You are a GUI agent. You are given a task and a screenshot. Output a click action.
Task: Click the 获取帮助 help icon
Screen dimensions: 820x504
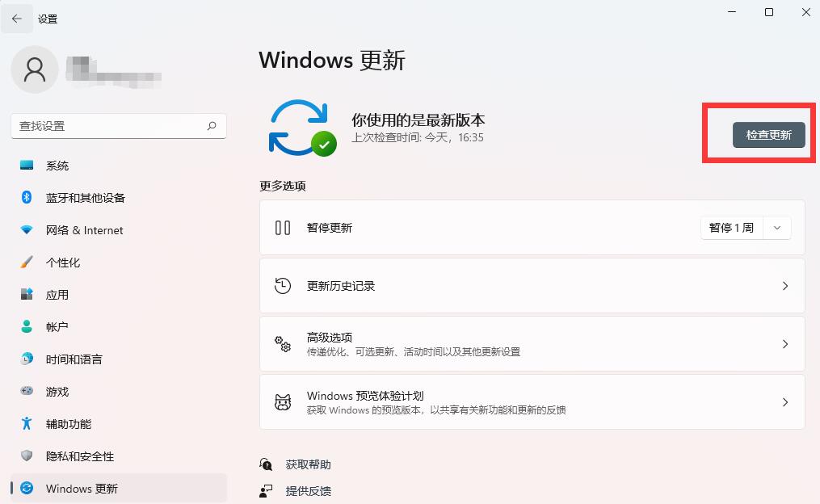(266, 464)
